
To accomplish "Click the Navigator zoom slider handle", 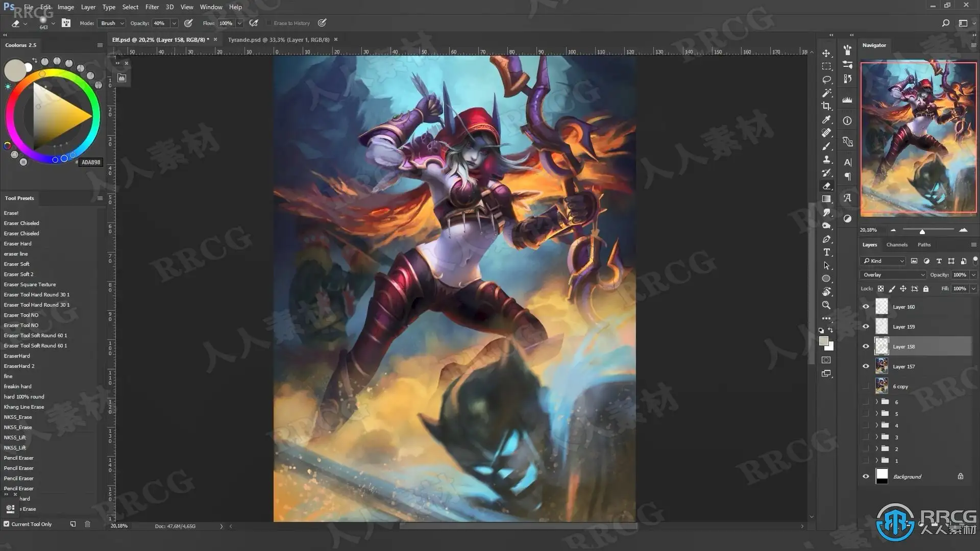I will [x=922, y=231].
